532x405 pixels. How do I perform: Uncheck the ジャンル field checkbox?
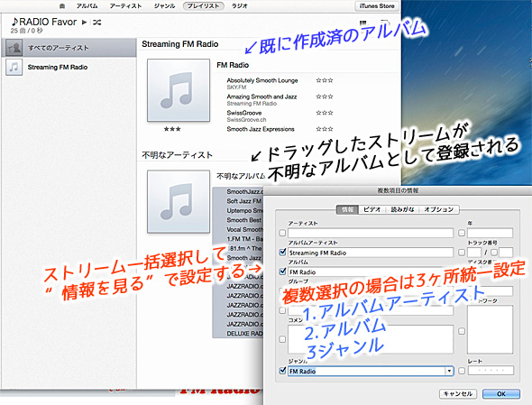point(282,371)
